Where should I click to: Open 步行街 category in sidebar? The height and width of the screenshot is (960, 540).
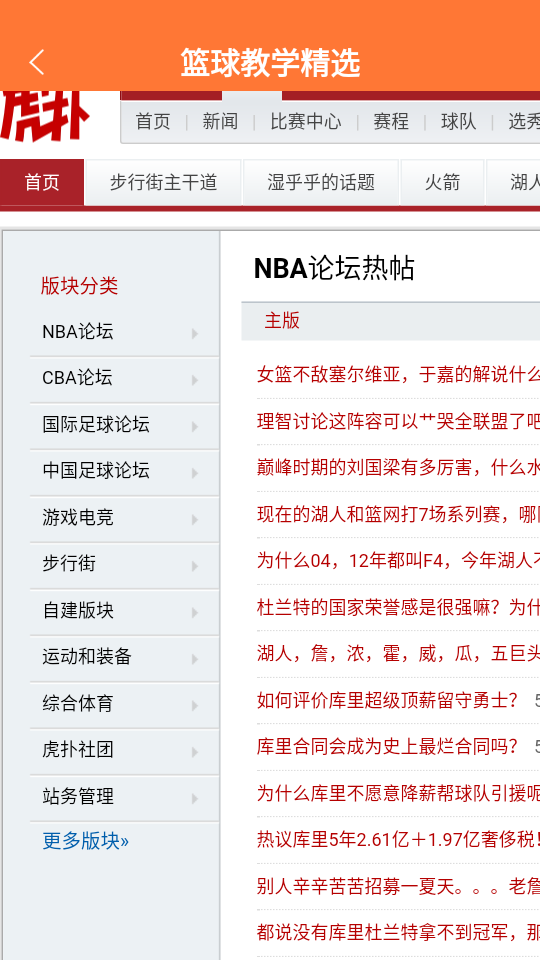69,563
